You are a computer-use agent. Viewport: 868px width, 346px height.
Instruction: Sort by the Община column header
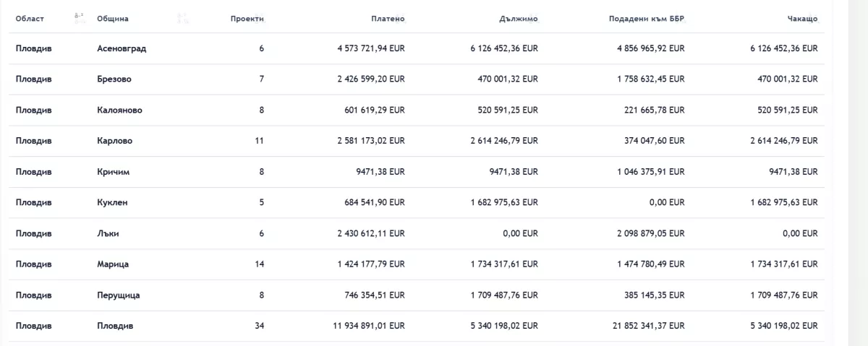(x=113, y=18)
